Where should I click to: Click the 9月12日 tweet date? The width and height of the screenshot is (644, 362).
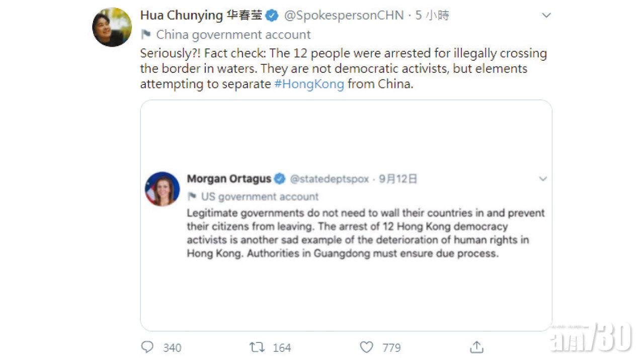click(x=398, y=179)
